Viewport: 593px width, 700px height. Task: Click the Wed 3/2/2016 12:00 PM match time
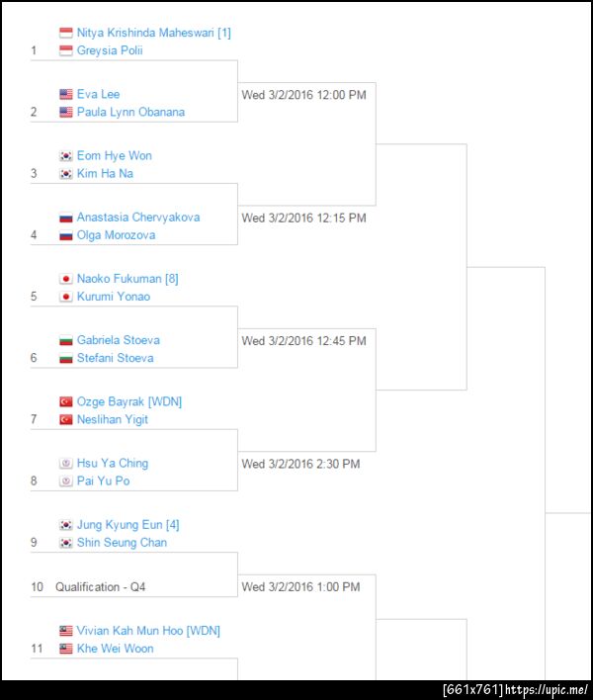point(303,95)
